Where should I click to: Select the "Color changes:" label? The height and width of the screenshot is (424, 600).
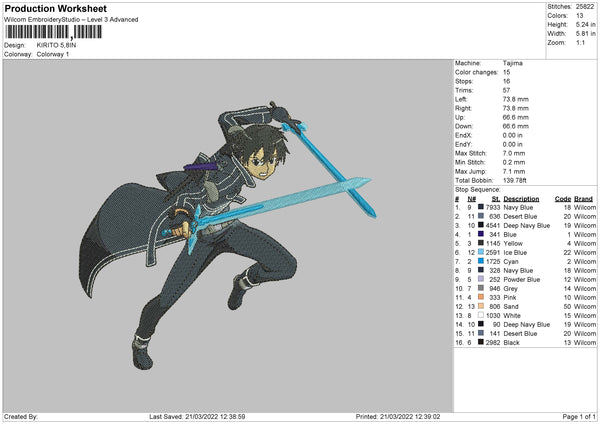point(476,72)
